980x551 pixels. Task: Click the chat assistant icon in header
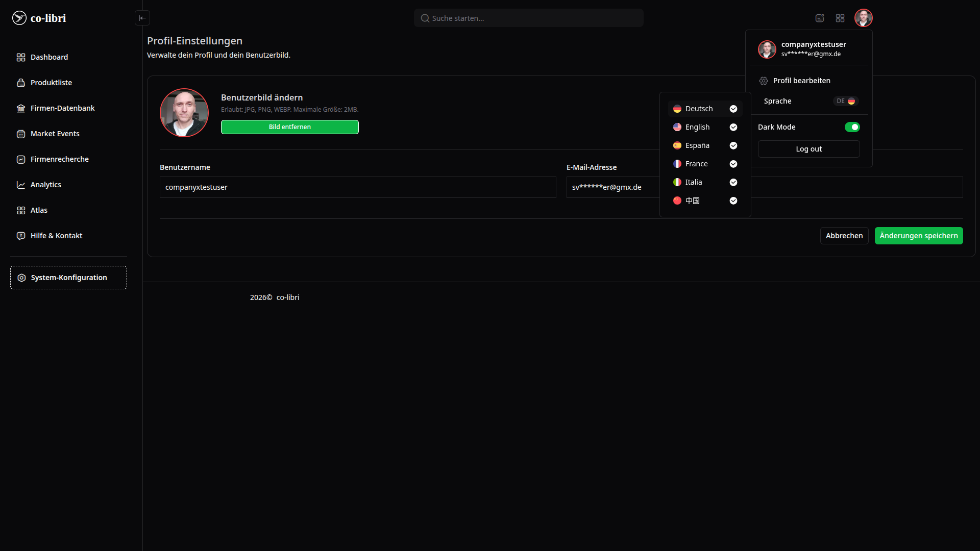coord(820,18)
